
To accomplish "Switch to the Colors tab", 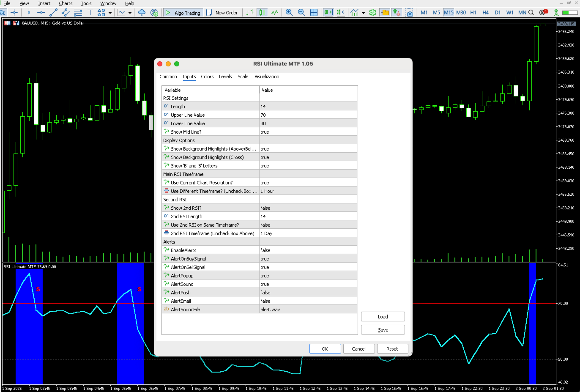I will (207, 77).
